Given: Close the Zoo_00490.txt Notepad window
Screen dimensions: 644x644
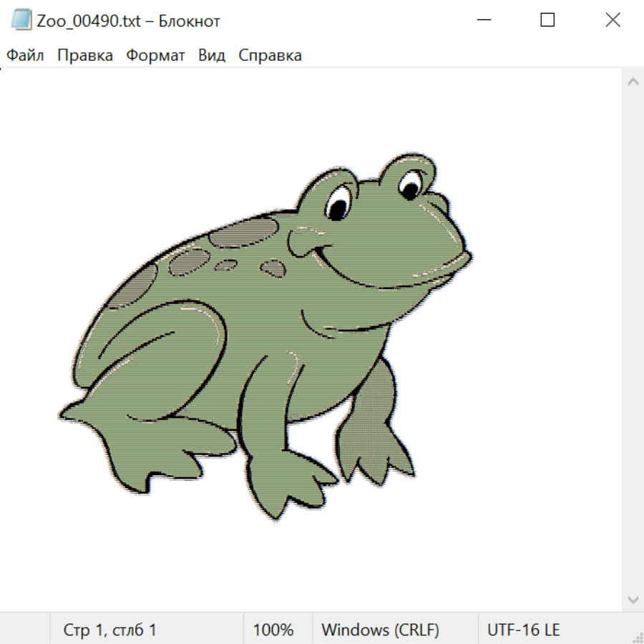Looking at the screenshot, I should (x=613, y=20).
